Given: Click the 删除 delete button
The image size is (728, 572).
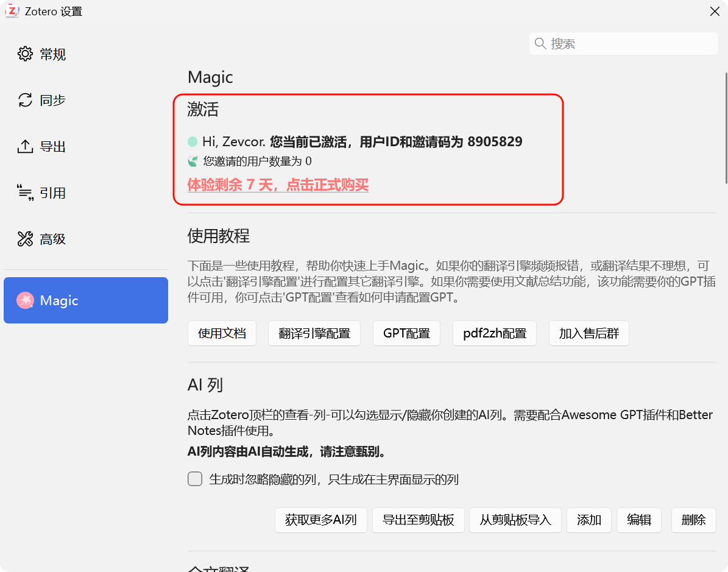Looking at the screenshot, I should [694, 520].
